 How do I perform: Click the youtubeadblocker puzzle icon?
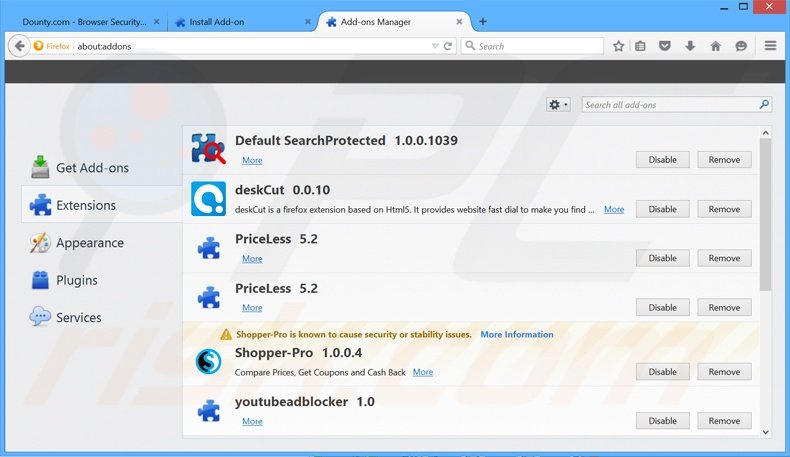coord(209,410)
